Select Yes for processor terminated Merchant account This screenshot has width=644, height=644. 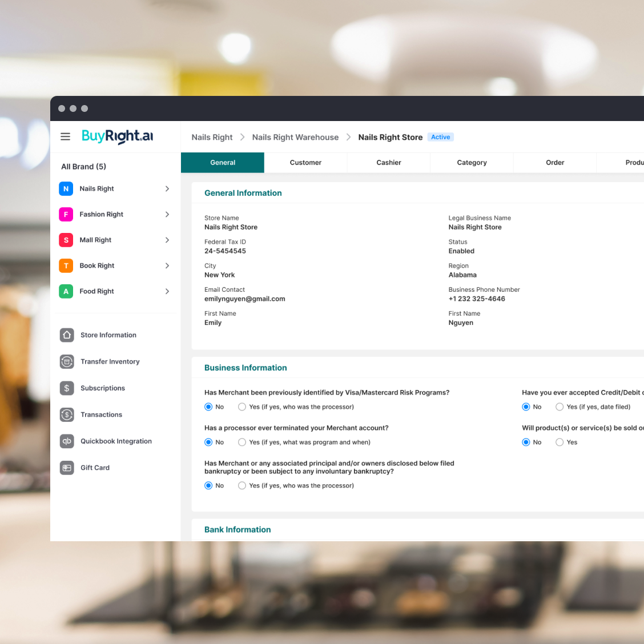242,442
